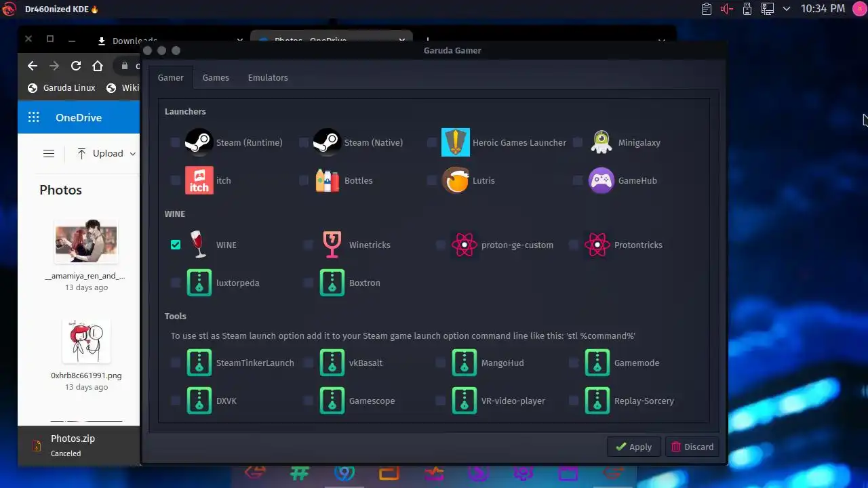The width and height of the screenshot is (868, 488).
Task: Open the 0xhrb8c661991.png thumbnail
Action: (85, 341)
